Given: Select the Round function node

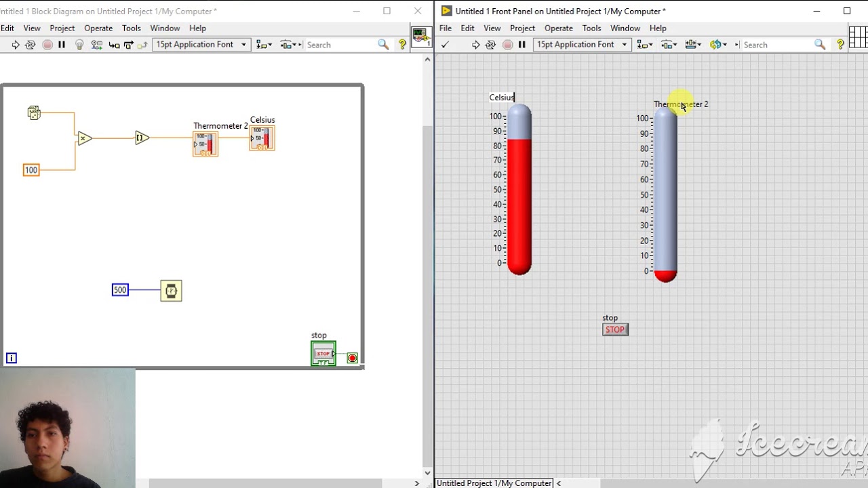Looking at the screenshot, I should click(x=142, y=138).
